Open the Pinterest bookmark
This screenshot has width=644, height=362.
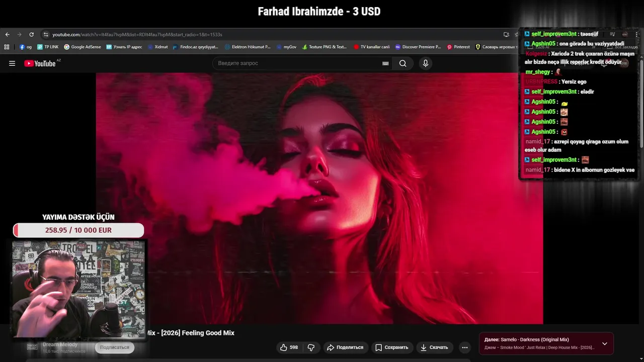[x=458, y=47]
